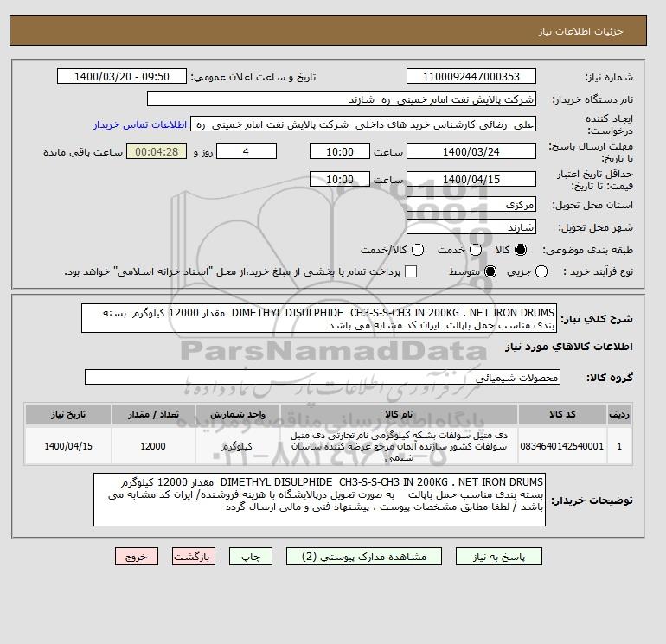Viewport: 666px width, 644px height.
Task: Click the ردیف column header
Action: pos(619,414)
